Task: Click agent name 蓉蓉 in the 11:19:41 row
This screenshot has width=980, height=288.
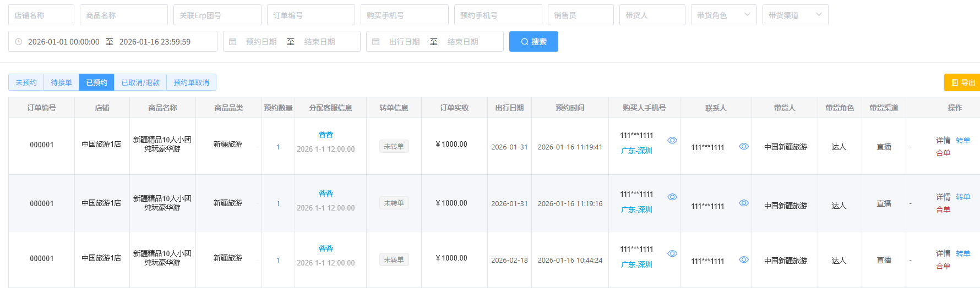Action: coord(326,135)
